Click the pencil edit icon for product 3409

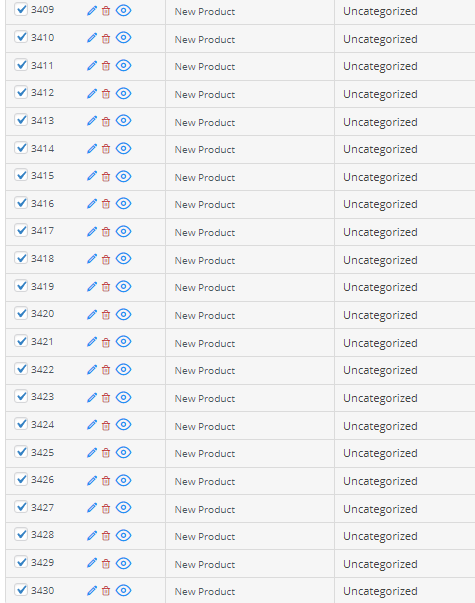tap(92, 11)
